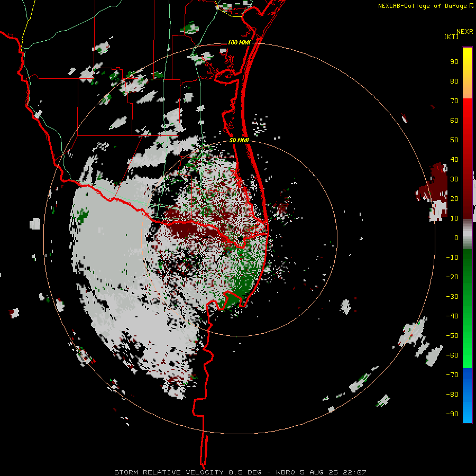476x476 pixels.
Task: Click the positive 70 scale label
Action: [454, 101]
